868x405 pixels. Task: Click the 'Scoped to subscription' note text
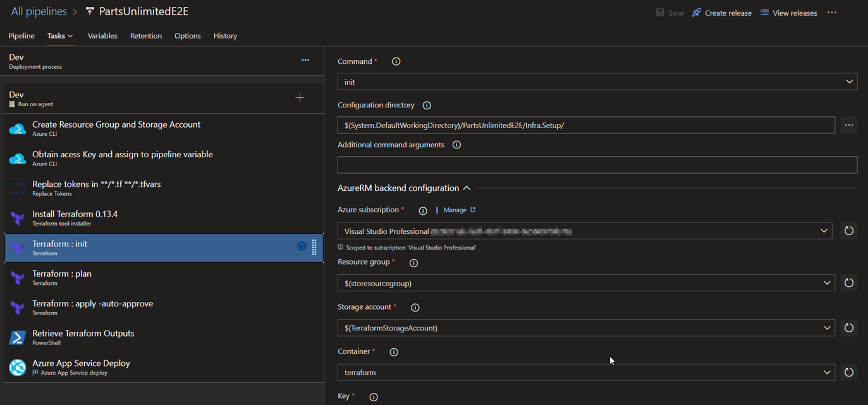click(411, 248)
